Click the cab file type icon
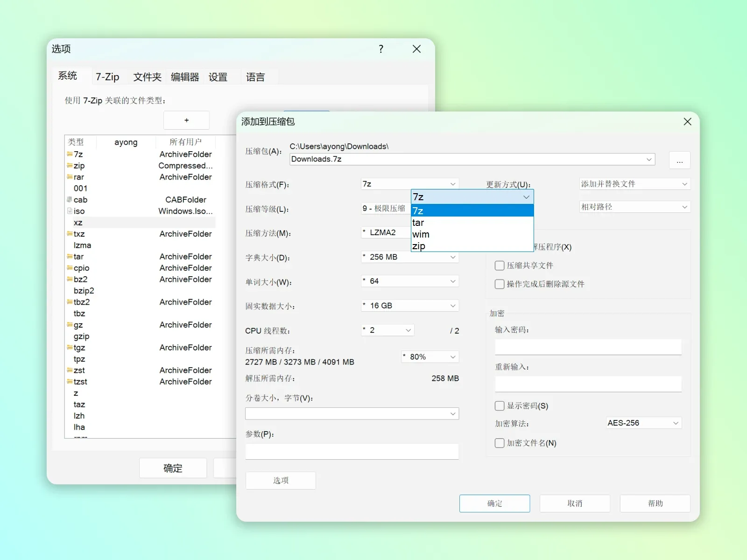Viewport: 747px width, 560px height. tap(70, 200)
